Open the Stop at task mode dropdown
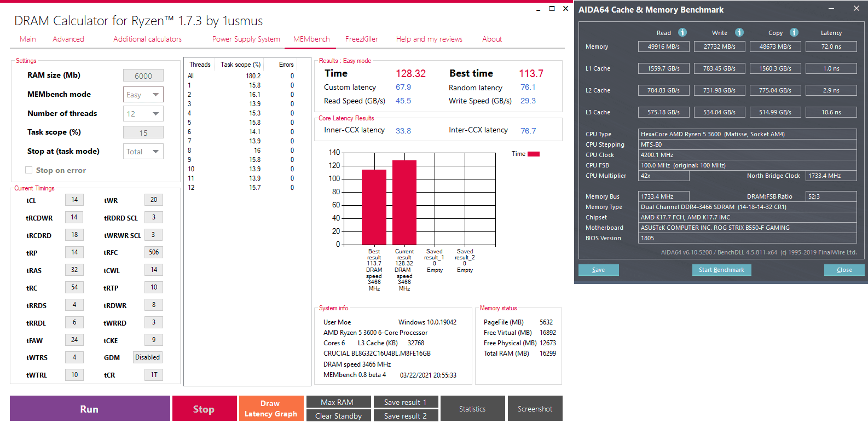This screenshot has height=429, width=868. (x=143, y=152)
